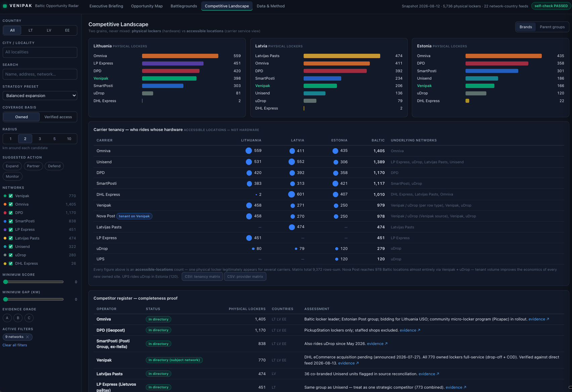Screen dimensions: 572x392
Task: Toggle the LP Express network checkbox
Action: tap(11, 229)
